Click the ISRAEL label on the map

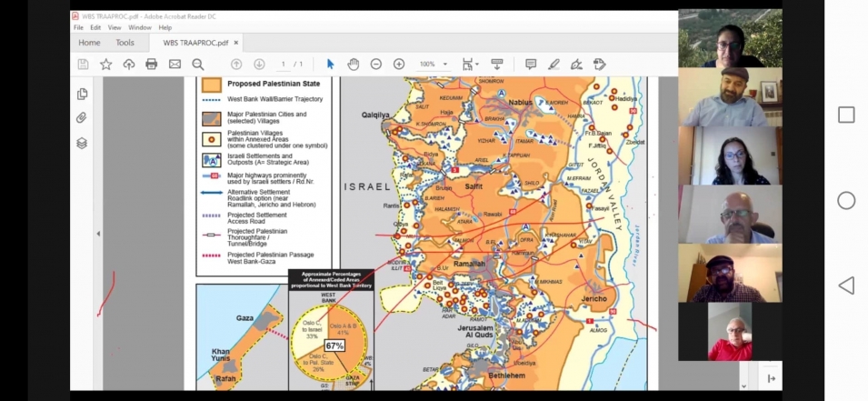pyautogui.click(x=367, y=186)
